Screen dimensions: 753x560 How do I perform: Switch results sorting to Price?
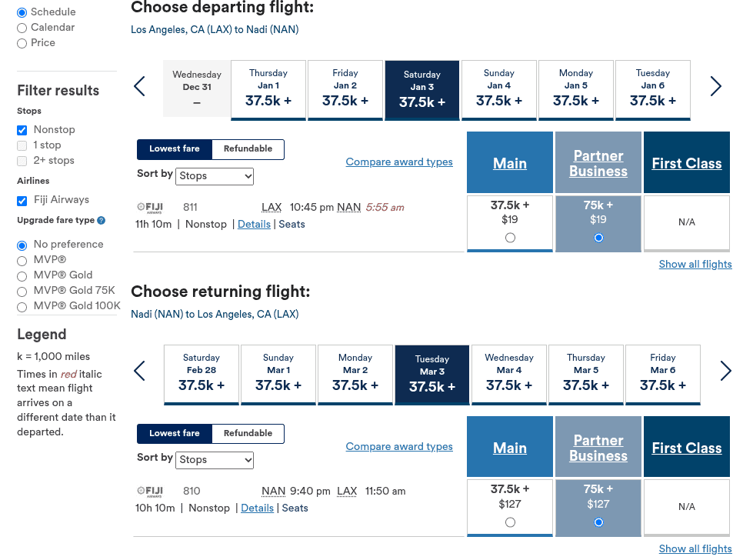coord(22,42)
